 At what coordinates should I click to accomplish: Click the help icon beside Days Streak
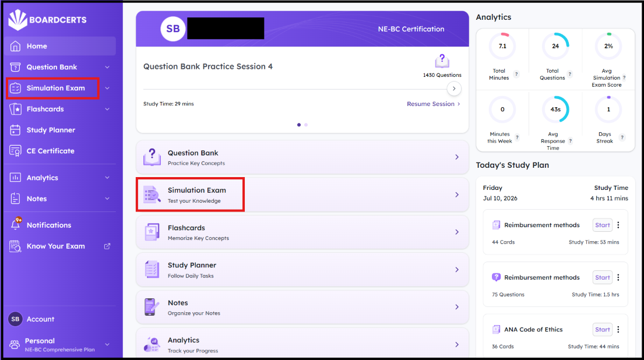(622, 137)
